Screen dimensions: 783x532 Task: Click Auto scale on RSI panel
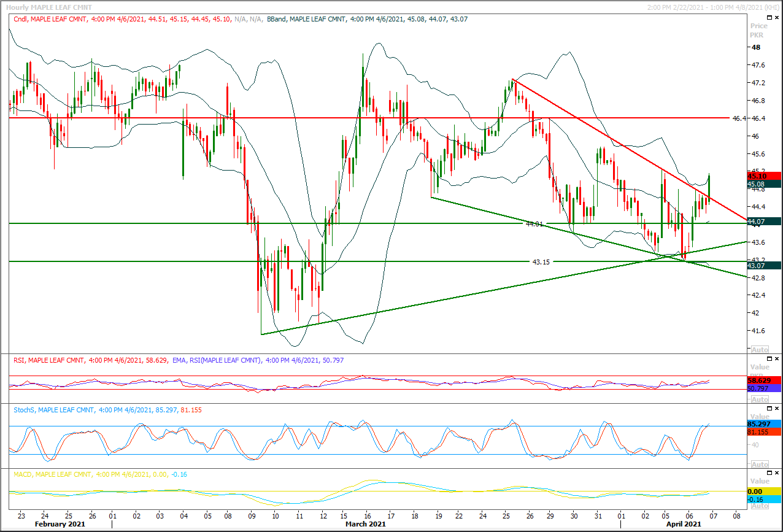pyautogui.click(x=760, y=399)
